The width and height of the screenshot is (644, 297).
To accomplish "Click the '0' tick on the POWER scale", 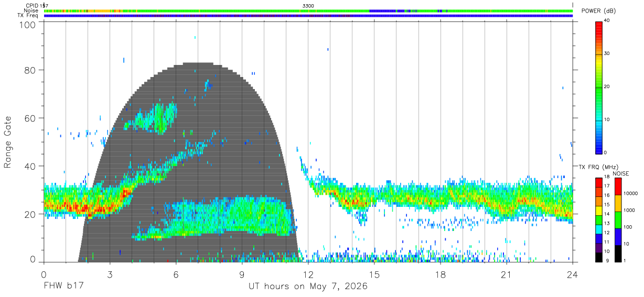I will [x=606, y=152].
